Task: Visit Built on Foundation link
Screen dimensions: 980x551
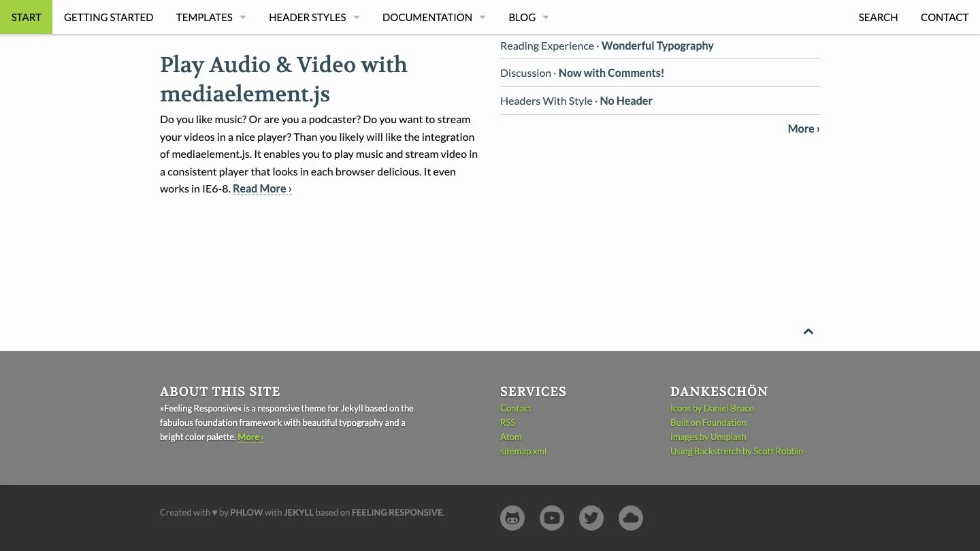Action: coord(708,422)
